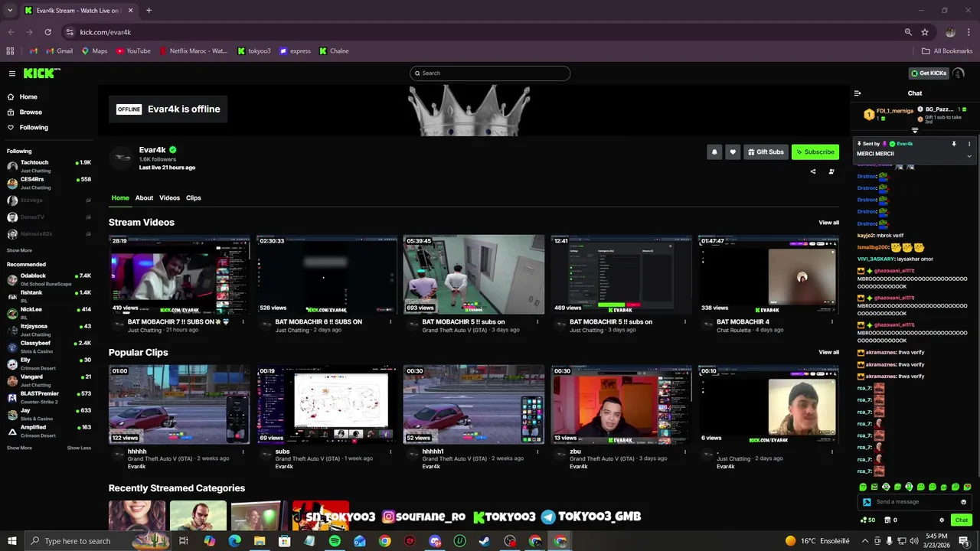Open BAT MOBACHIR 7 video thumbnail

pyautogui.click(x=179, y=275)
